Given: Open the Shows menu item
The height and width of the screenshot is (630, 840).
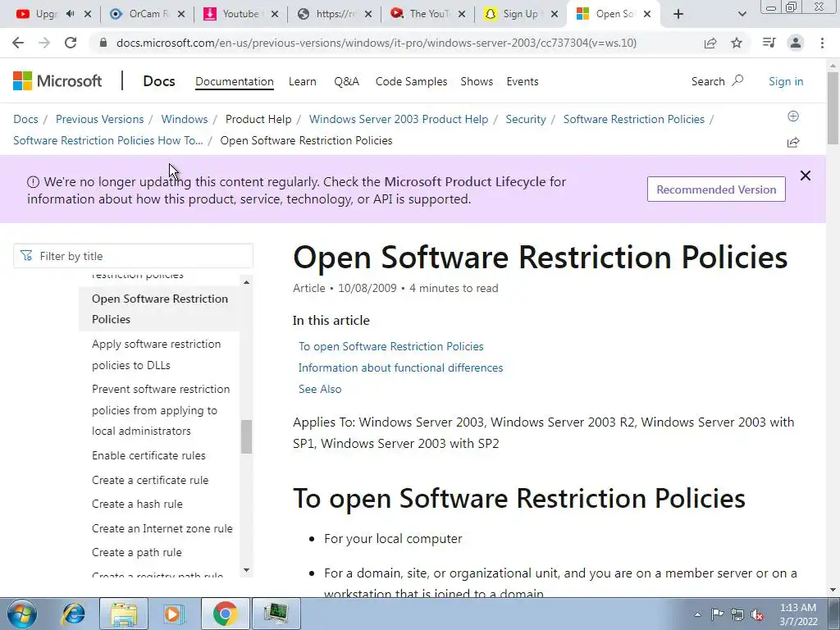Looking at the screenshot, I should coord(477,81).
